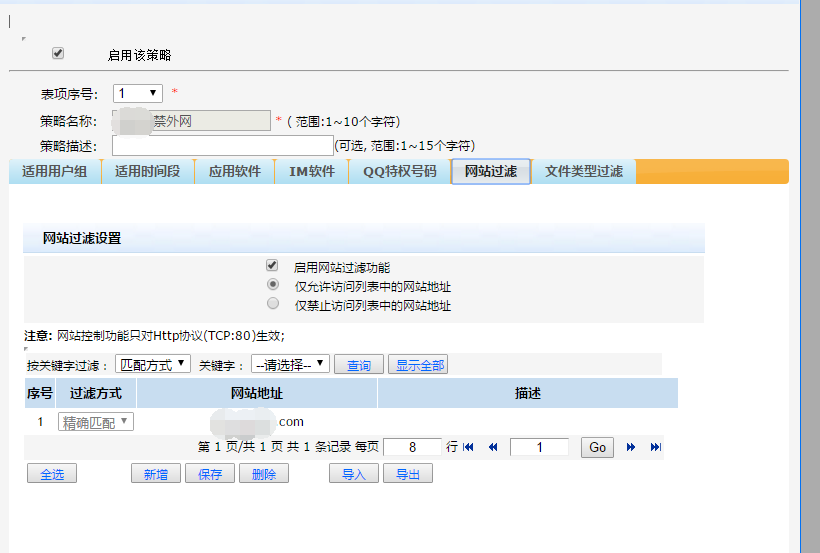
Task: Click the 删除 button
Action: click(x=264, y=473)
